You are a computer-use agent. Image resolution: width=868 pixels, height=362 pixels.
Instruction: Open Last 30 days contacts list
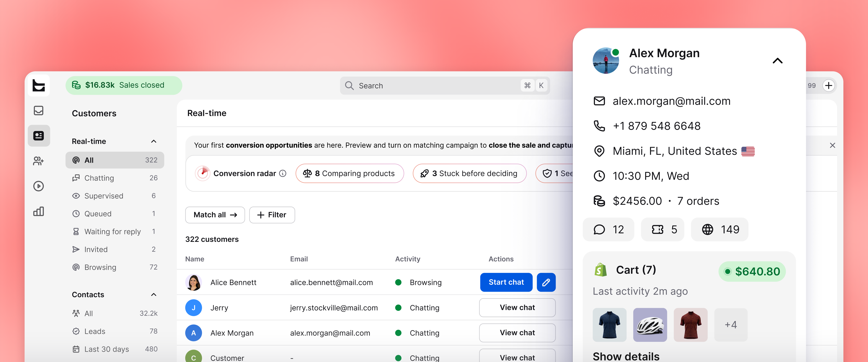(x=115, y=349)
